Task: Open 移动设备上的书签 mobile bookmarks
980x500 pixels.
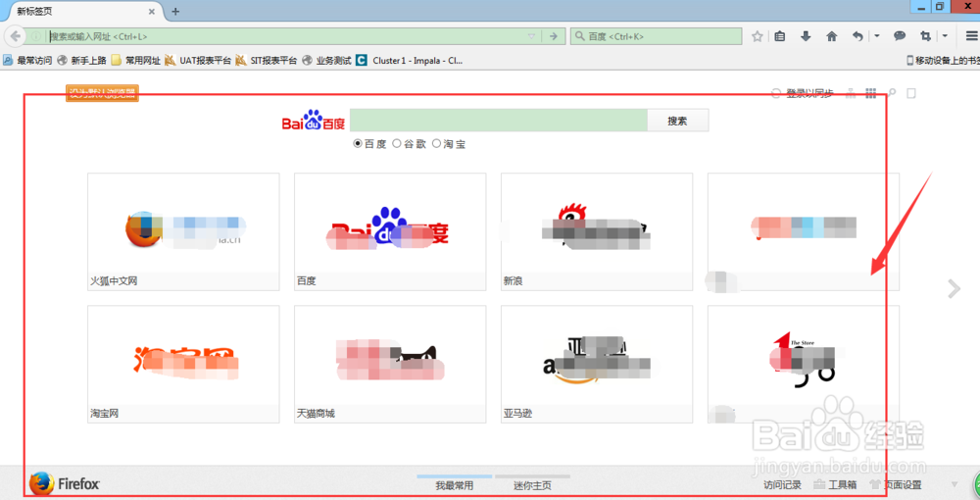Action: point(943,61)
